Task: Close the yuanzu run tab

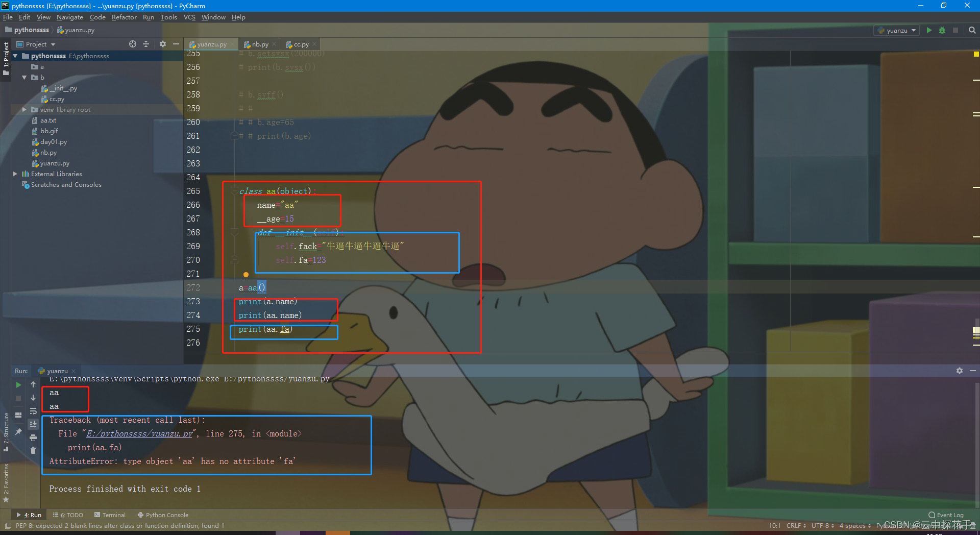Action: click(x=74, y=371)
